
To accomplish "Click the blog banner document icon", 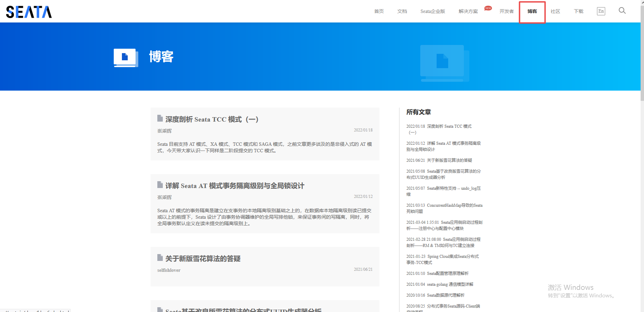I will tap(126, 58).
